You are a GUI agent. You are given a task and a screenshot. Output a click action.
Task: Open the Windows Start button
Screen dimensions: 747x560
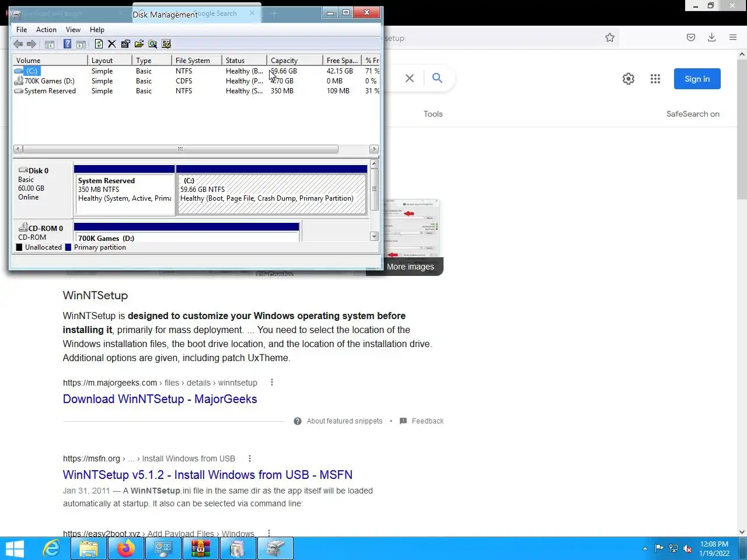[x=15, y=549]
